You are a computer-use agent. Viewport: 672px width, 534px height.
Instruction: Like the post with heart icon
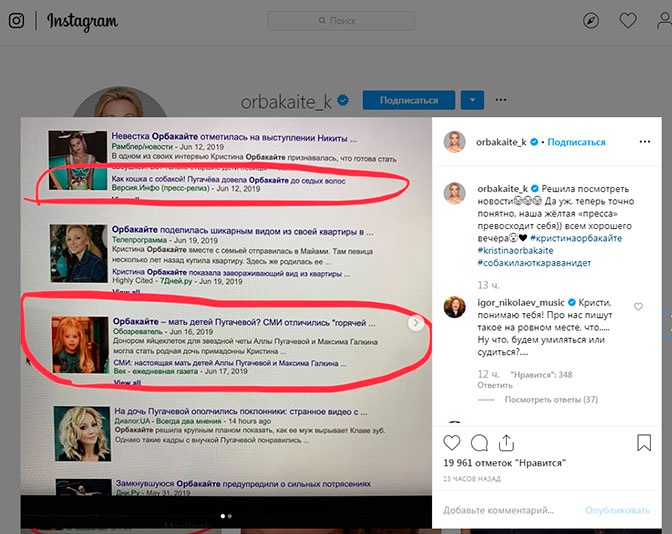pyautogui.click(x=452, y=443)
